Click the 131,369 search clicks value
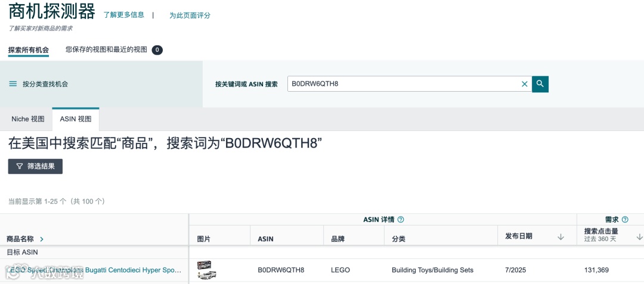Viewport: 644px width, 284px height. click(596, 270)
